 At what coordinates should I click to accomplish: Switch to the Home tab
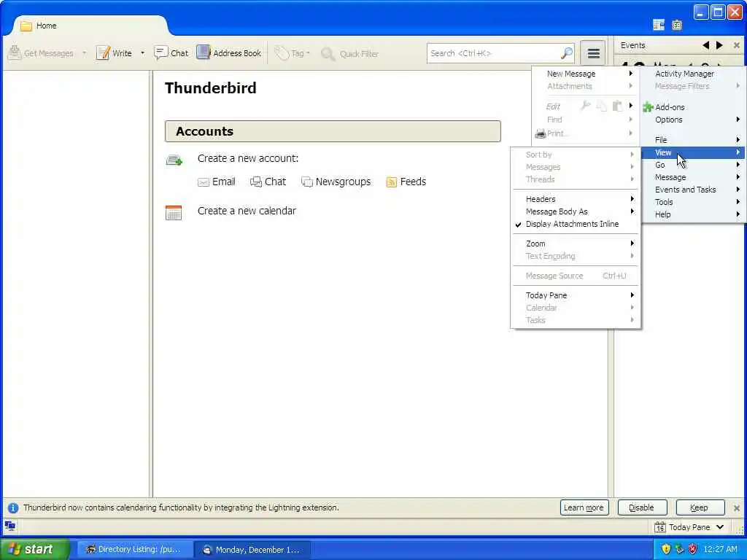point(90,26)
